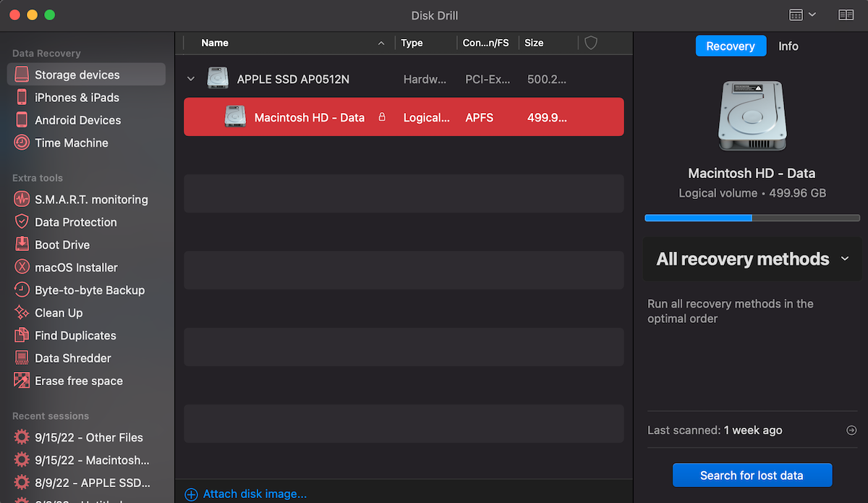Image resolution: width=868 pixels, height=503 pixels.
Task: Select the APPLE SSD AP0512N disk
Action: coord(404,79)
